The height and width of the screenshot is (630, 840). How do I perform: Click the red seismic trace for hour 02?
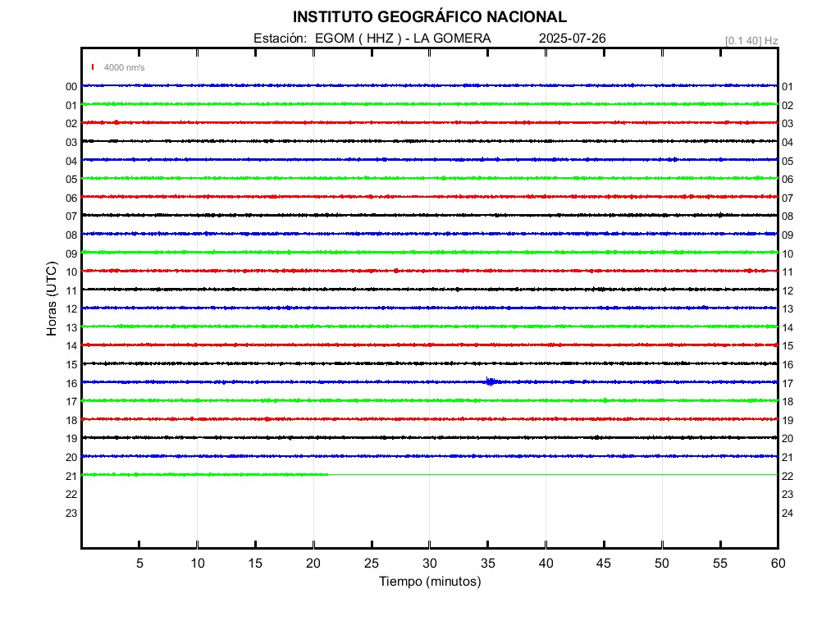[x=430, y=123]
